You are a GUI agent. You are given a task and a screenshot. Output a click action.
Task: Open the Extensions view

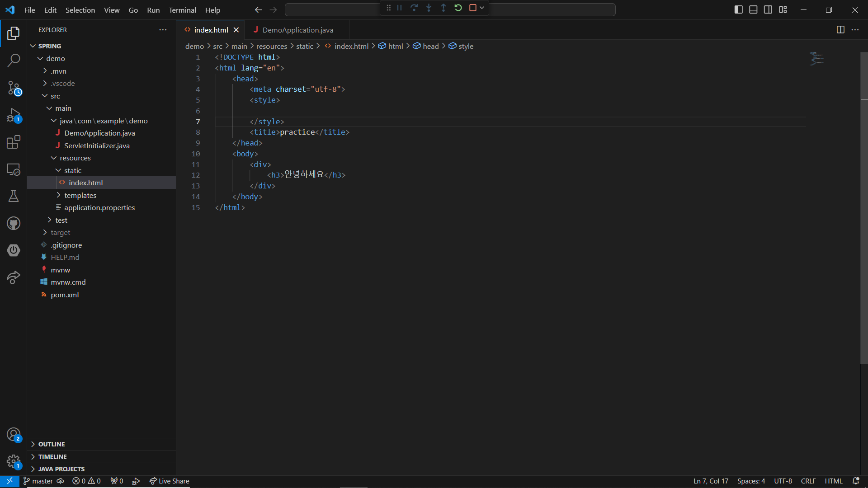point(14,142)
